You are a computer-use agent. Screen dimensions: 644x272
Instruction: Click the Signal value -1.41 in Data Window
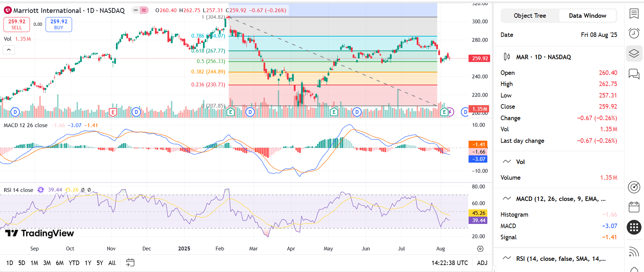click(610, 237)
